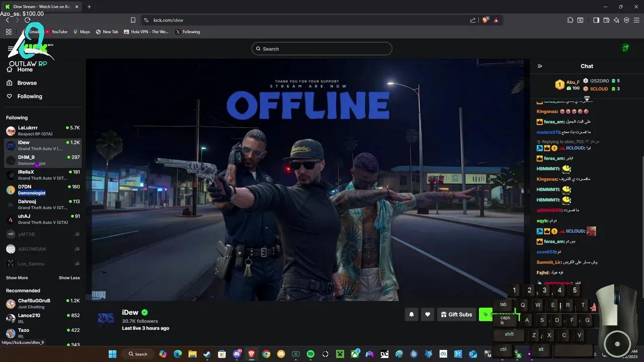This screenshot has width=644, height=362.
Task: Toggle the browser sidebar panel icon
Action: click(x=596, y=20)
